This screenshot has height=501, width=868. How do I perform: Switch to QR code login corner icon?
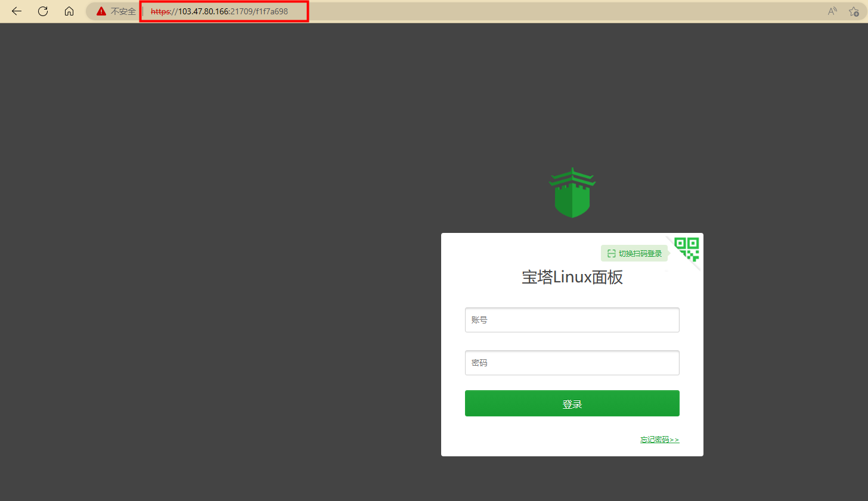pyautogui.click(x=687, y=249)
